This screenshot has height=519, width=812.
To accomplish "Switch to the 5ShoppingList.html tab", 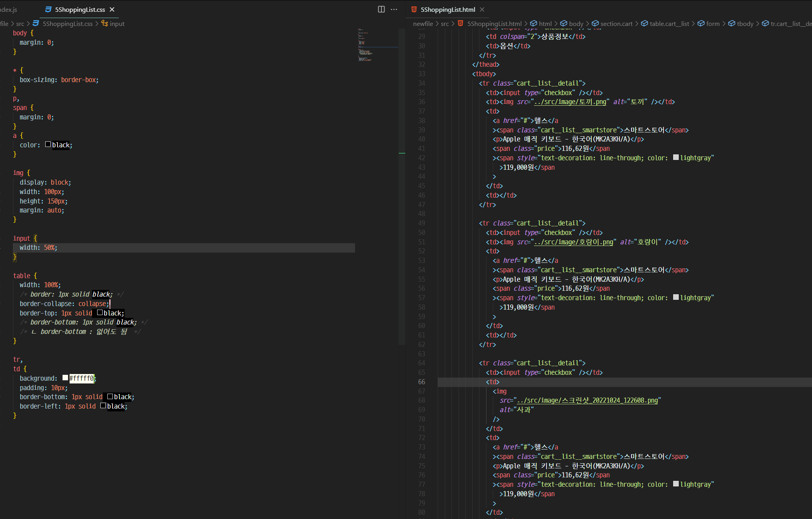I will click(448, 9).
